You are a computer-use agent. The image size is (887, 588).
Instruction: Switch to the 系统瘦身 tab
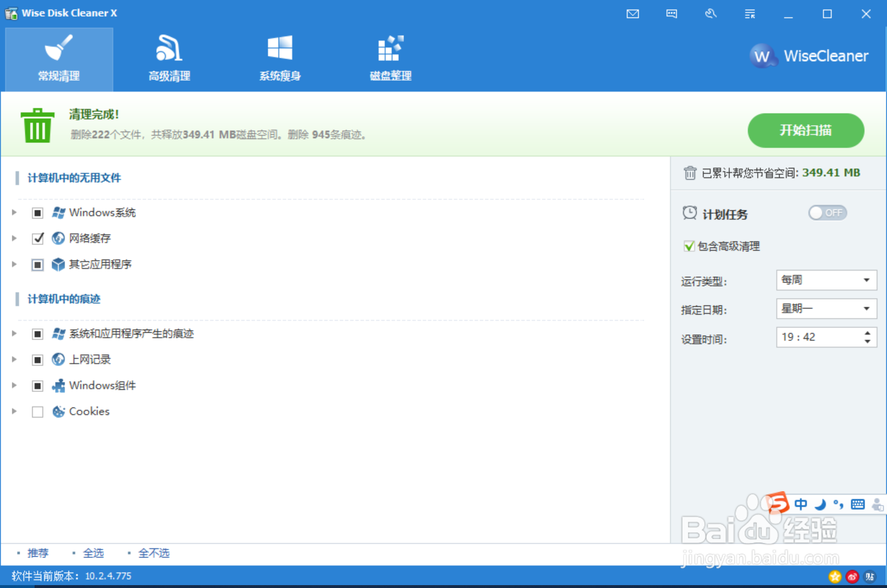[x=280, y=59]
